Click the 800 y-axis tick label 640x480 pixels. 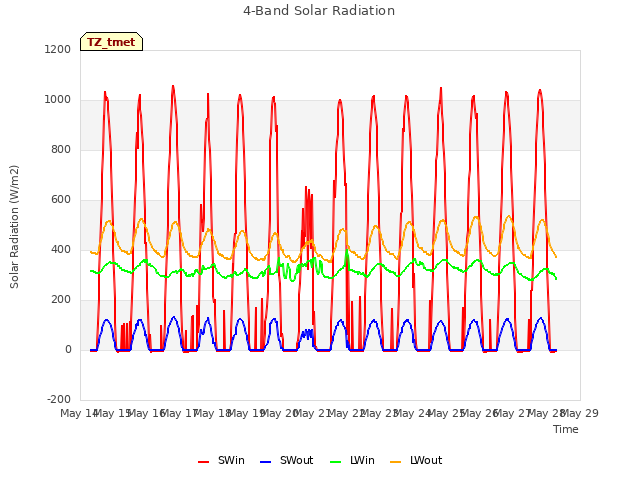click(x=61, y=149)
